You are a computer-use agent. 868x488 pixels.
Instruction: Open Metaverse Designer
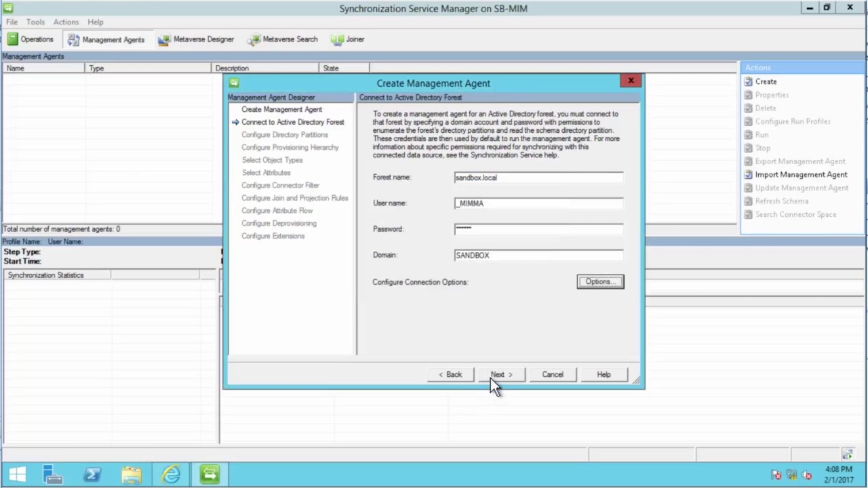(196, 39)
